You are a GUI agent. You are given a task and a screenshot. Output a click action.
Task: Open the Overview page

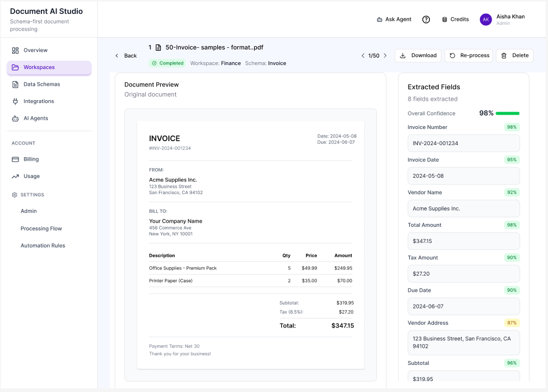click(x=49, y=50)
